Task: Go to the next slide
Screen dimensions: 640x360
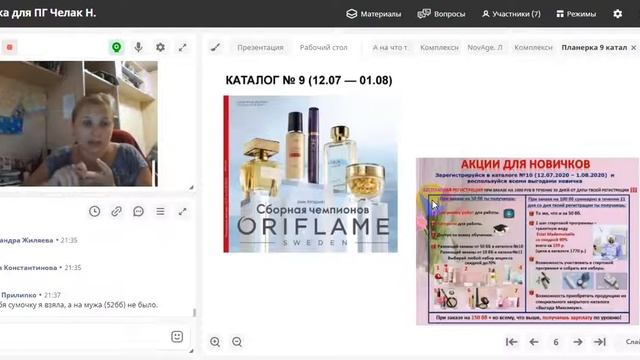Action: point(578,342)
